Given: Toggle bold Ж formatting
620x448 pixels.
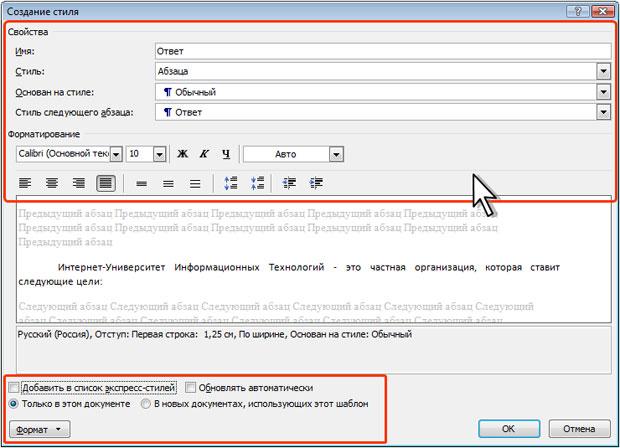Looking at the screenshot, I should 182,154.
